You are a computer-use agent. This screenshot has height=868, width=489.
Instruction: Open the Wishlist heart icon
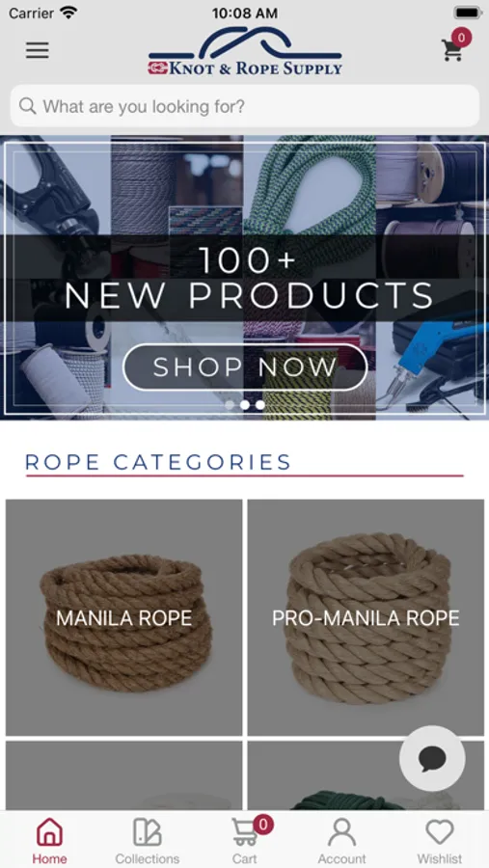(x=440, y=832)
